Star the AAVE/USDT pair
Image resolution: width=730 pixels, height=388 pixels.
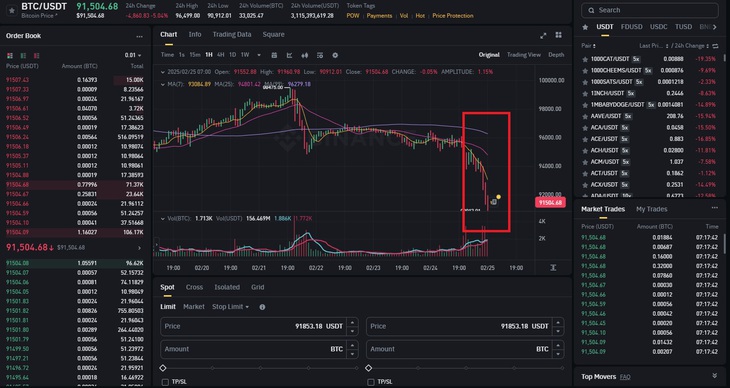585,116
